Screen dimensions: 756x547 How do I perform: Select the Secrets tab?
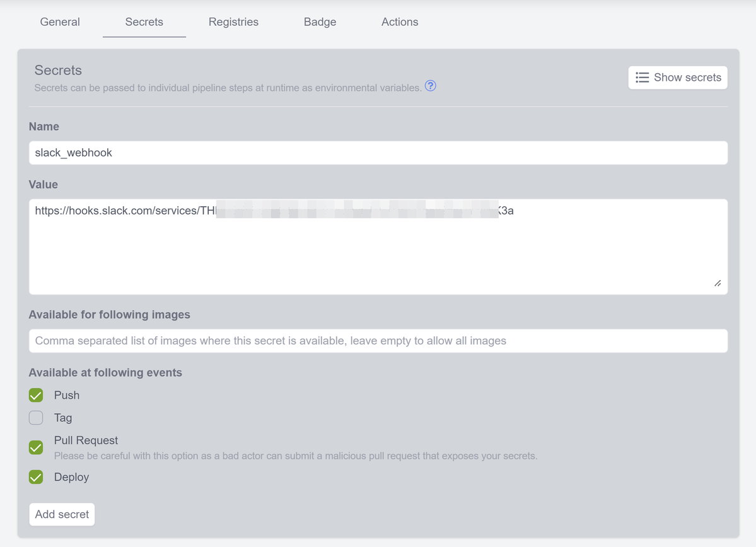144,22
